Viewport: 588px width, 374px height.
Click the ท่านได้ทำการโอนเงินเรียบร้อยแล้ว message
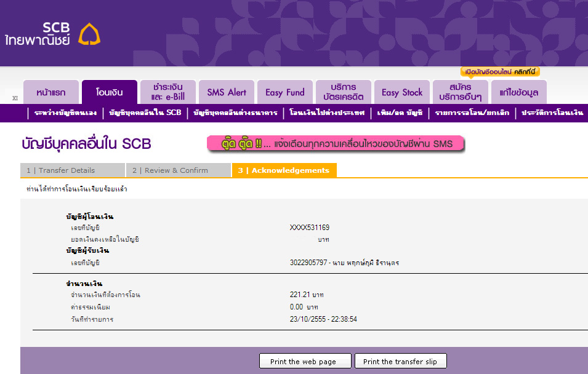click(x=77, y=189)
